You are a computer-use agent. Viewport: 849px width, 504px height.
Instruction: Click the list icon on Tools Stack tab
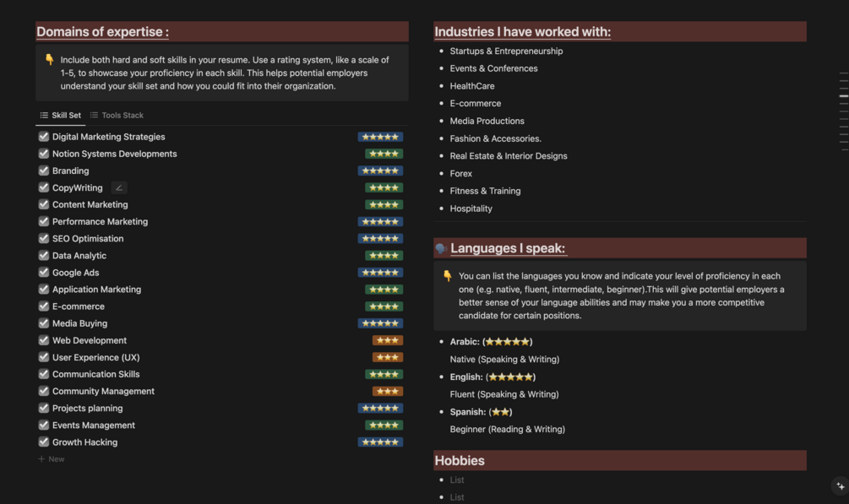click(95, 116)
